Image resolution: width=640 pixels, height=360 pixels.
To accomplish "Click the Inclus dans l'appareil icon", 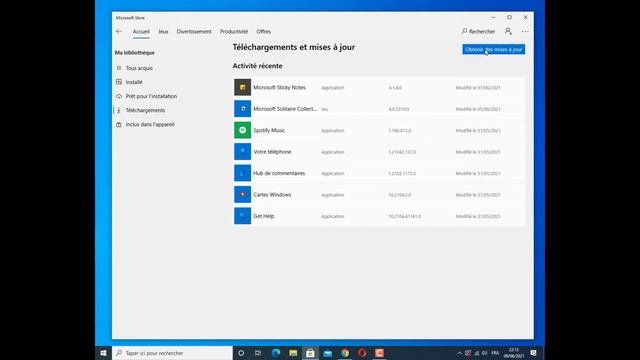I will click(x=119, y=124).
